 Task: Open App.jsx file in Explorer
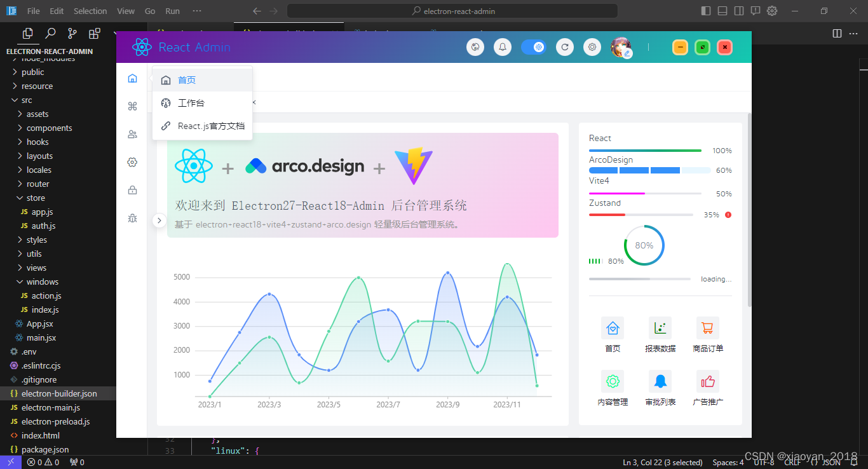[x=58, y=323]
